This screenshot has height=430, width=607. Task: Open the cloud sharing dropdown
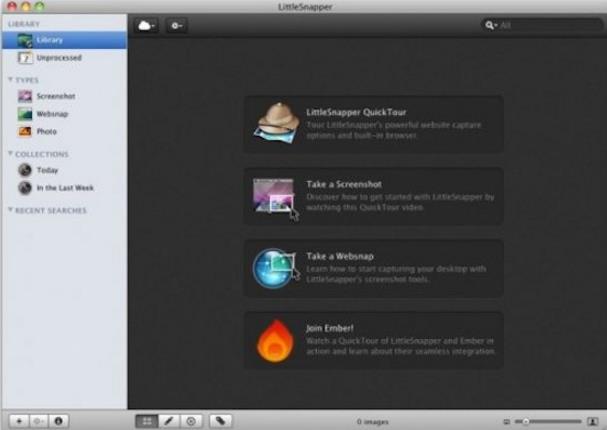[x=147, y=26]
